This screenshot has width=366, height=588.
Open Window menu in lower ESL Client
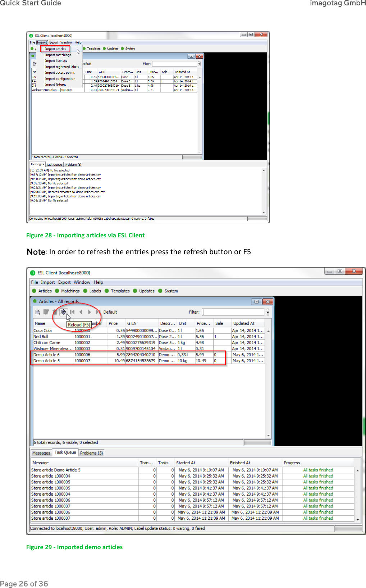coord(82,282)
